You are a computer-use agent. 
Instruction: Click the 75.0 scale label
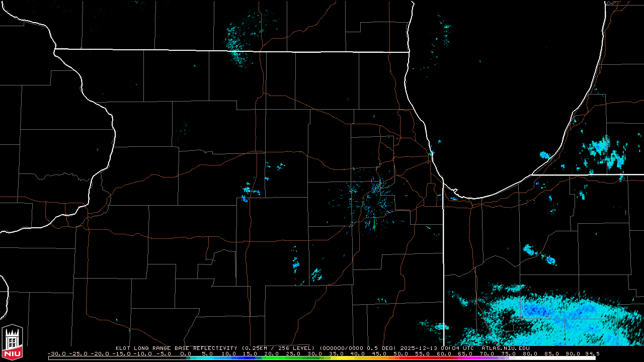pos(509,354)
